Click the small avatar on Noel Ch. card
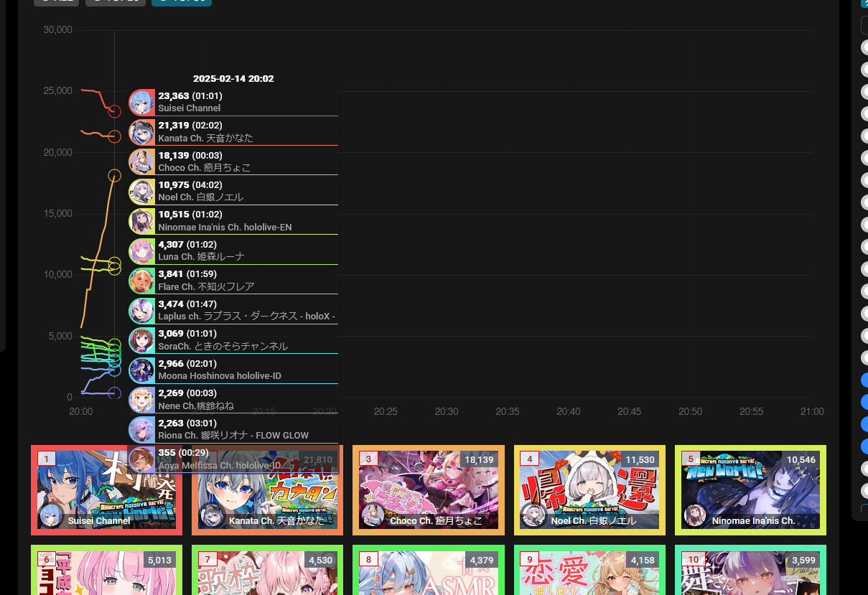 [x=533, y=516]
